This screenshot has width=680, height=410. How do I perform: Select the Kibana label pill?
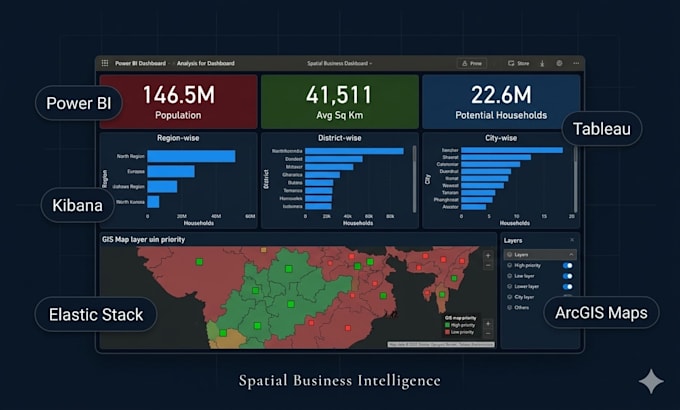78,205
